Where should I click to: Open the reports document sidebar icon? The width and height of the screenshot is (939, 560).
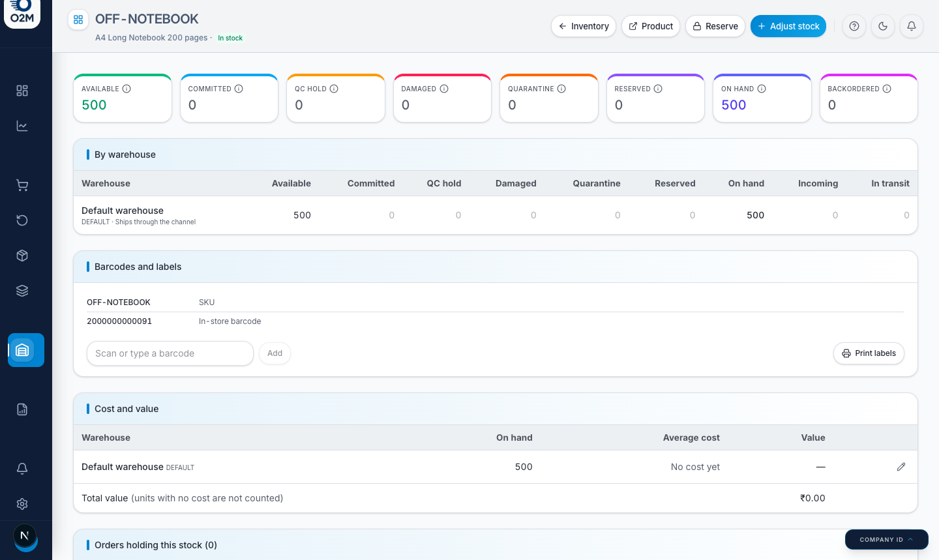click(x=22, y=409)
